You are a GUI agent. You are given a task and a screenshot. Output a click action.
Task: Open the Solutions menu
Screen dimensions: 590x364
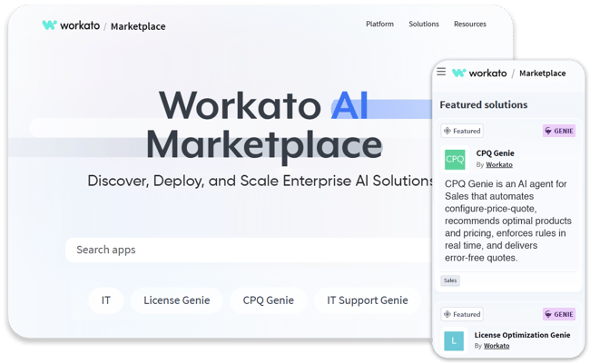click(x=424, y=25)
